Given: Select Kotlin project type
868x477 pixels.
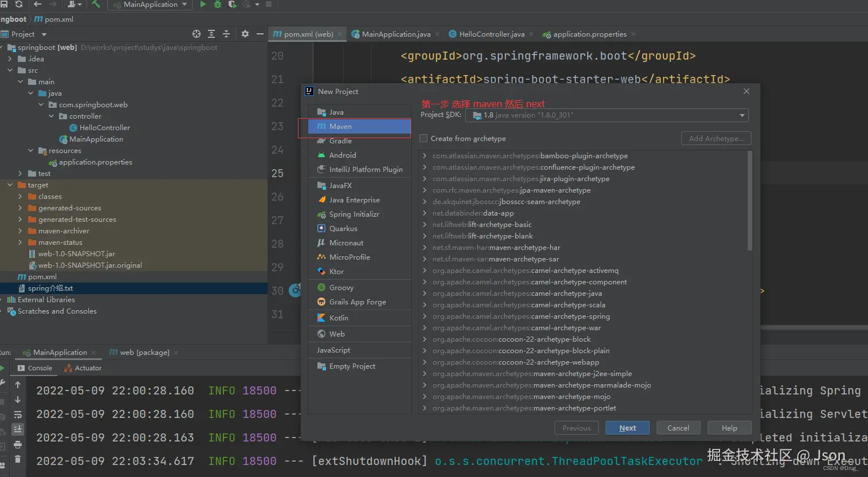Looking at the screenshot, I should click(x=360, y=318).
